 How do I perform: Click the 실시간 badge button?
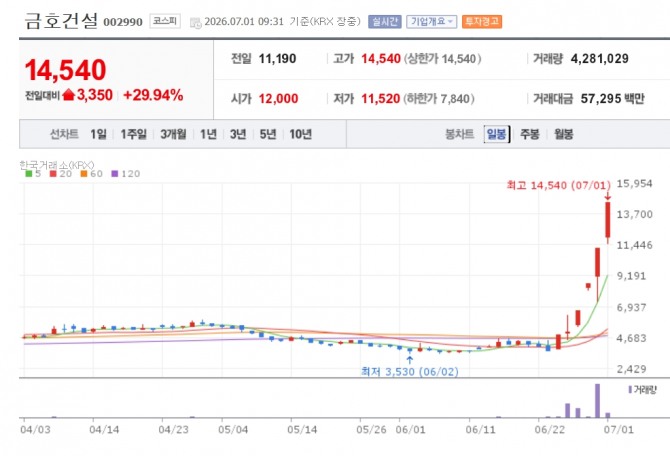[x=385, y=21]
